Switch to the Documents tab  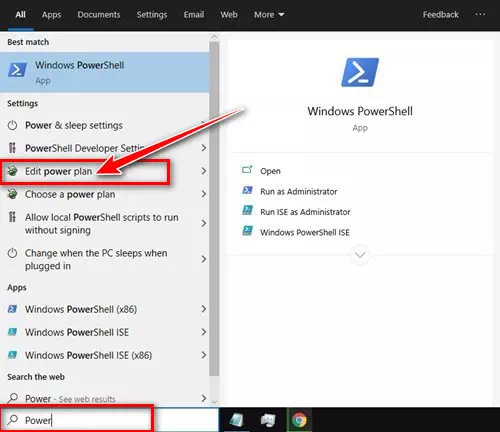pos(99,15)
